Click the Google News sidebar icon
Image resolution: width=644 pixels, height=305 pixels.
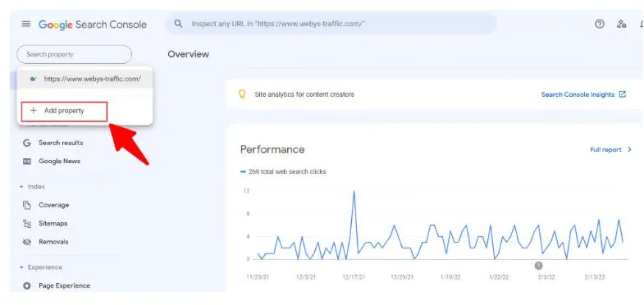point(27,162)
